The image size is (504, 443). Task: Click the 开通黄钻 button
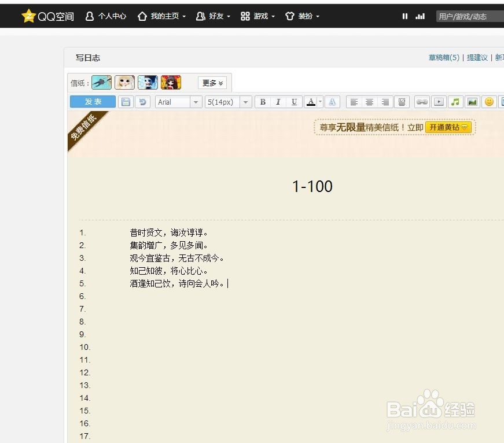[x=448, y=127]
